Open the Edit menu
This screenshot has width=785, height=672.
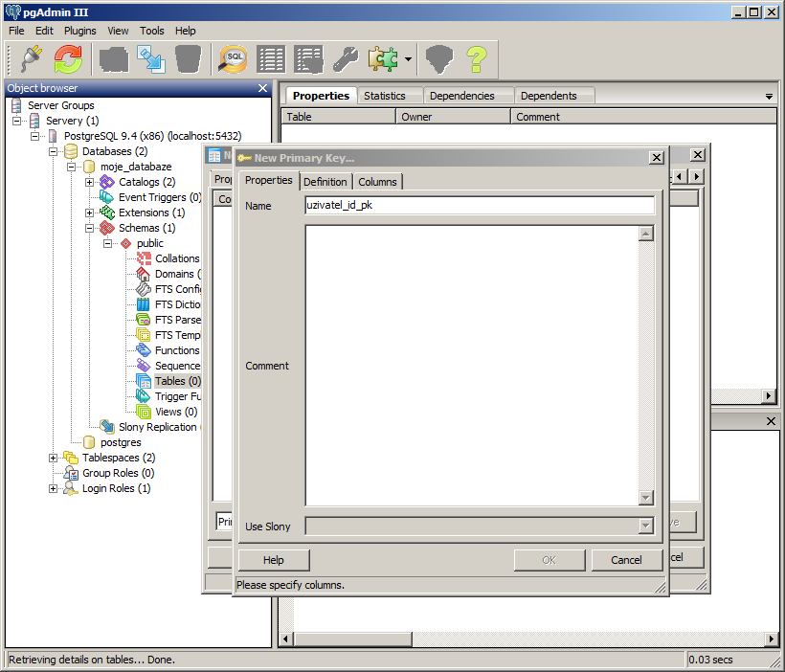(x=44, y=31)
